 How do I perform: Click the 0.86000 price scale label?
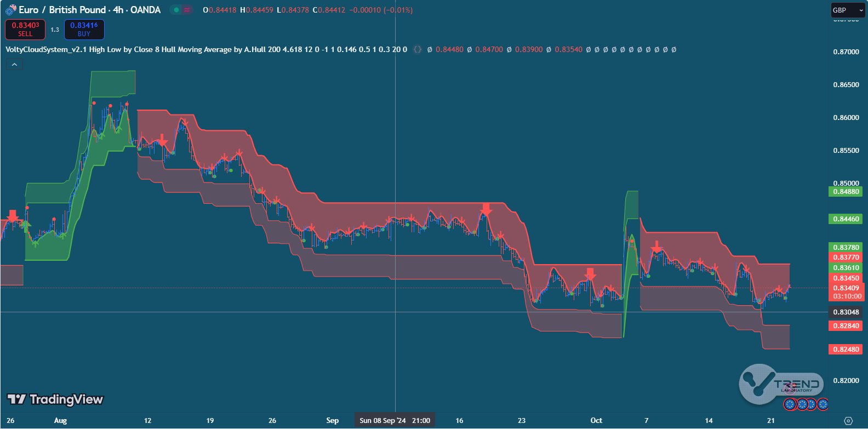point(846,118)
